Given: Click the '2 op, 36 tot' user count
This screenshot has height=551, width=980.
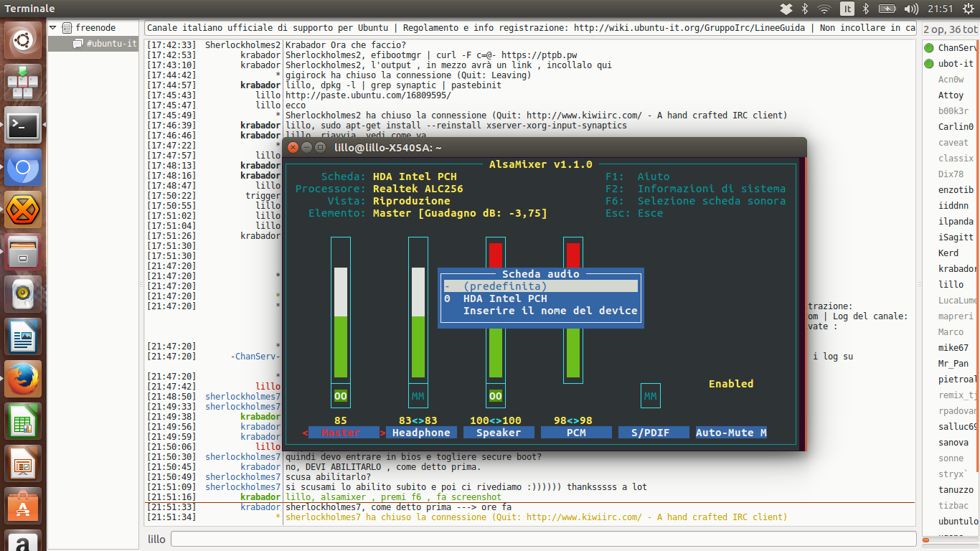Looking at the screenshot, I should point(950,29).
